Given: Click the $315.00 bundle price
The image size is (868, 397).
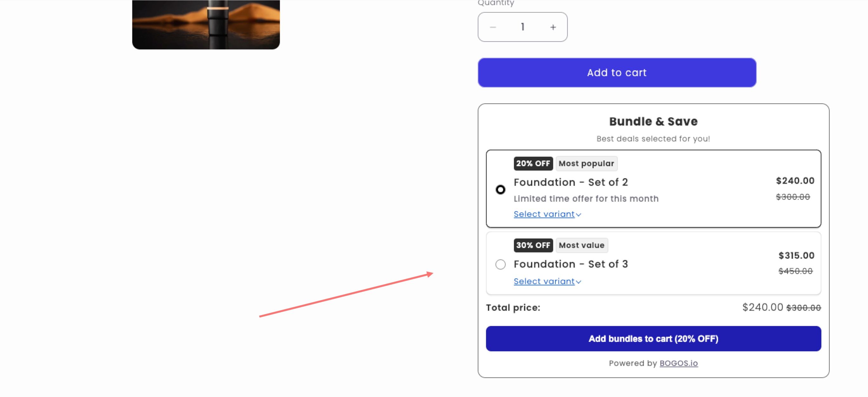Looking at the screenshot, I should point(796,256).
